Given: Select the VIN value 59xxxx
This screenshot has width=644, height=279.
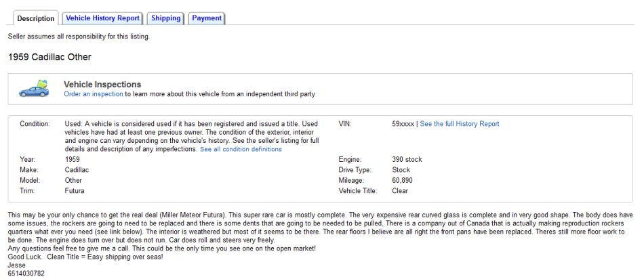Looking at the screenshot, I should [403, 124].
